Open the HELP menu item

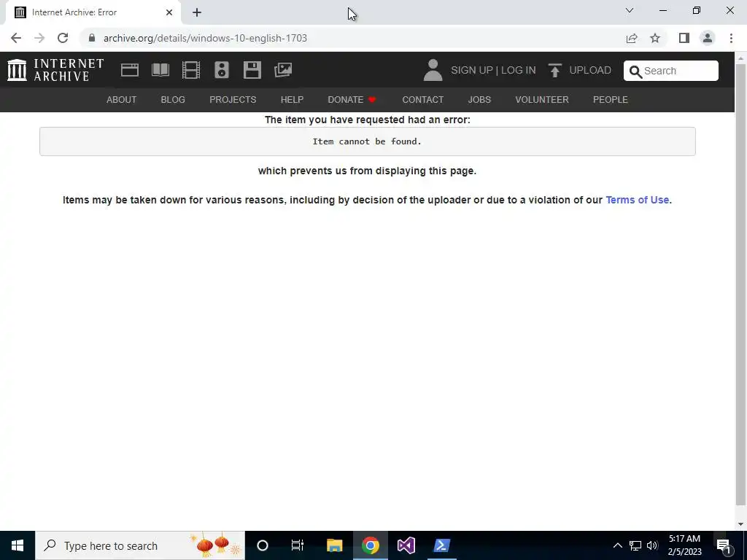[x=292, y=99]
